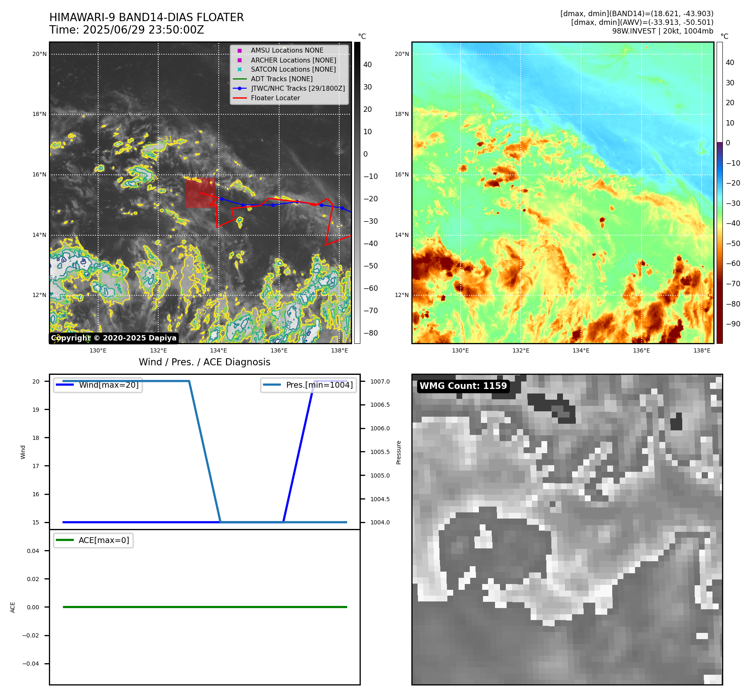Click the 132°E longitude label under the right map
Viewport: 751px width, 700px height.
(521, 350)
